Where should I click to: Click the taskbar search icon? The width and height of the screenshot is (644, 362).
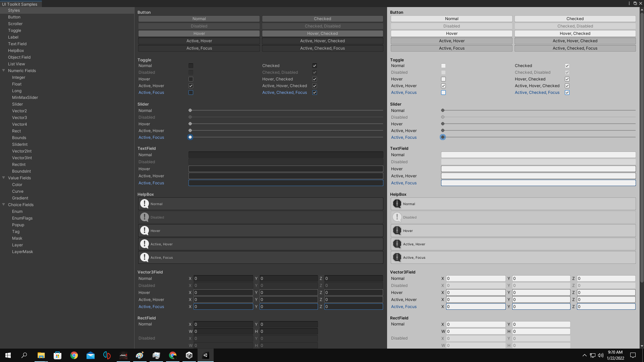pos(24,355)
